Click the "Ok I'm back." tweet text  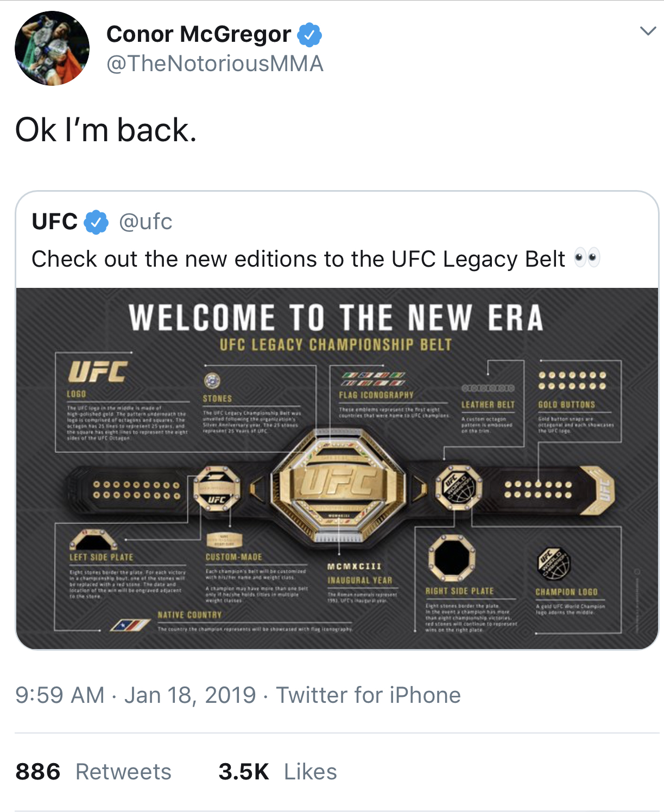[106, 130]
